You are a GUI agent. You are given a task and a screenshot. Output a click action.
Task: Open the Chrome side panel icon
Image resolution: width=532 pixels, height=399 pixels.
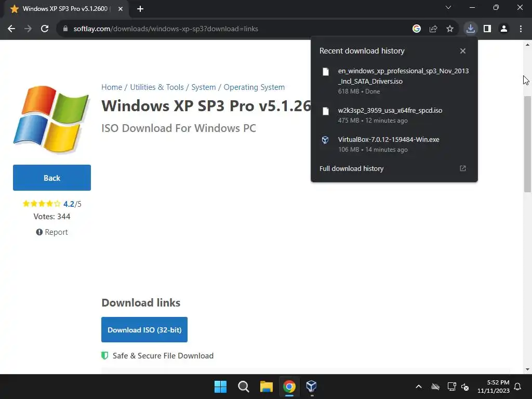[x=487, y=29]
